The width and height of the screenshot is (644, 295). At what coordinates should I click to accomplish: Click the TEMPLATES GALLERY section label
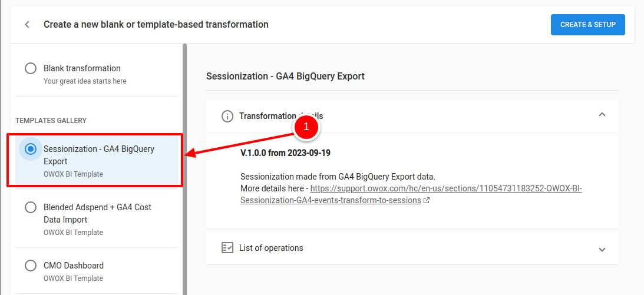tap(51, 121)
